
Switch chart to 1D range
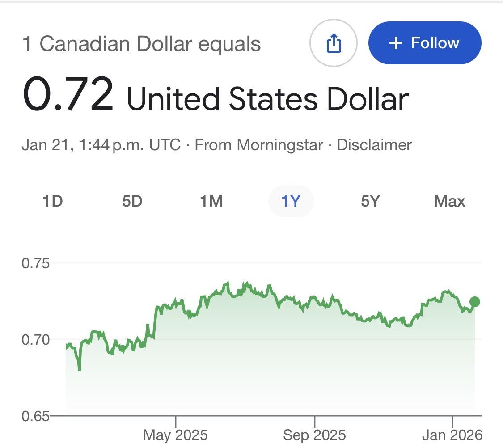tap(53, 202)
